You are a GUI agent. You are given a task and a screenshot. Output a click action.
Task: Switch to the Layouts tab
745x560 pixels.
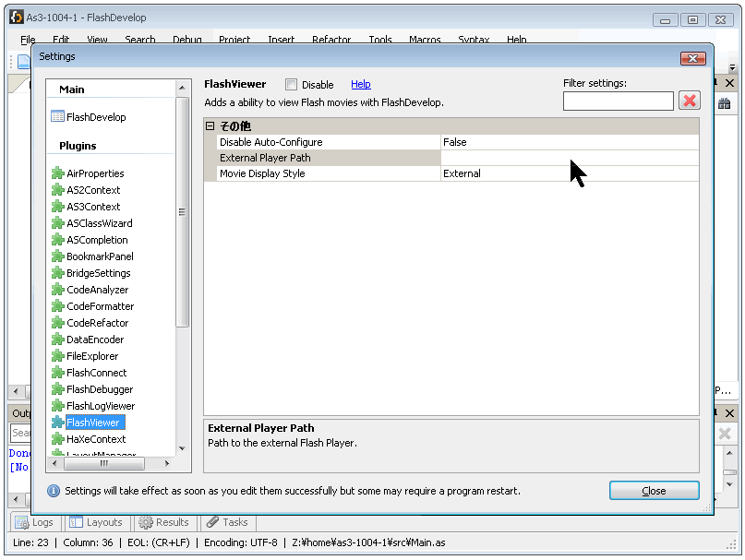96,522
